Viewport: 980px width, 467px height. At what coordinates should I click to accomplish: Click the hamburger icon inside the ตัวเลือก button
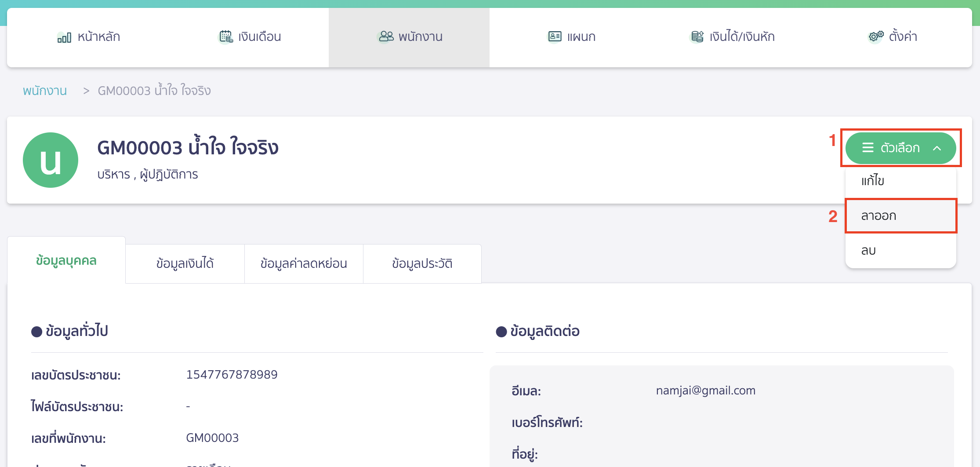pos(867,148)
